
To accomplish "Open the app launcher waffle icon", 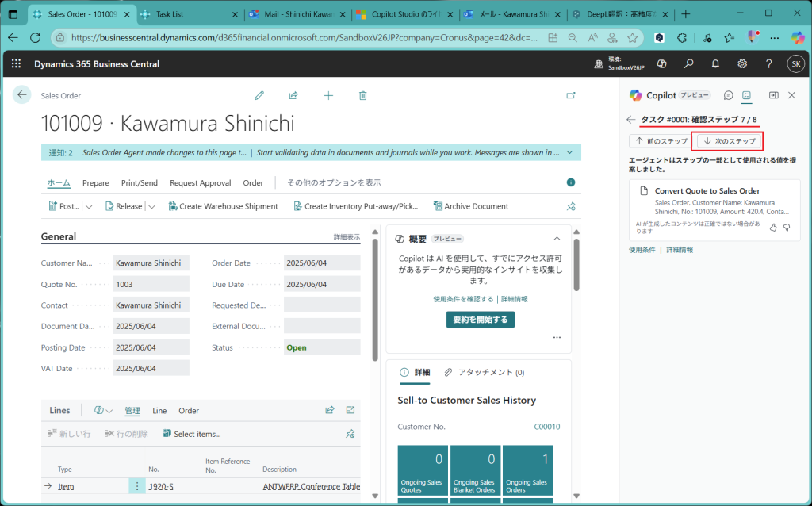I will [16, 63].
